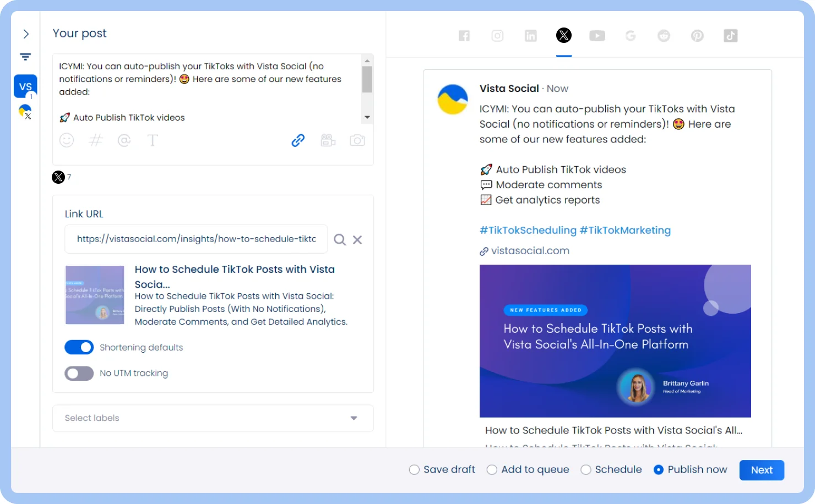Image resolution: width=815 pixels, height=504 pixels.
Task: Click the Next button
Action: 762,470
